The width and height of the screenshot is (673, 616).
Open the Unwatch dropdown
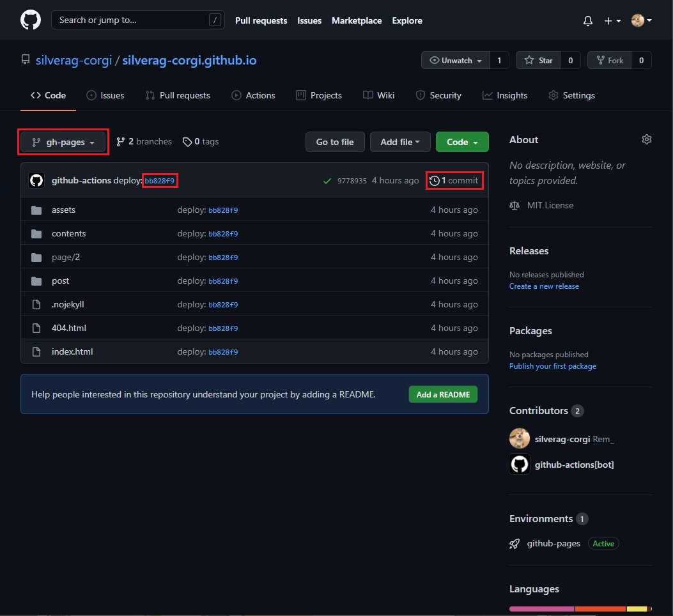coord(456,60)
